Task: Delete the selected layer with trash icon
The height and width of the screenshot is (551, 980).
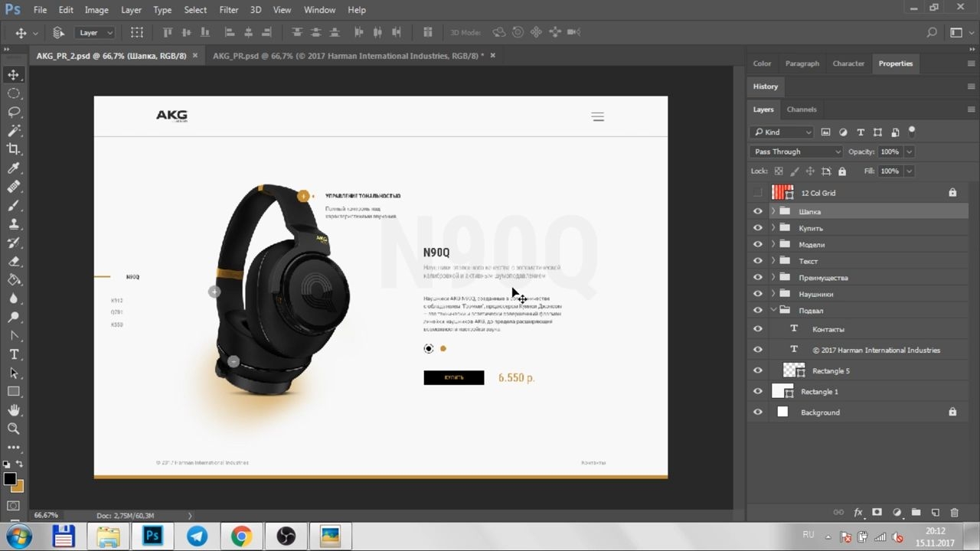Action: coord(954,512)
